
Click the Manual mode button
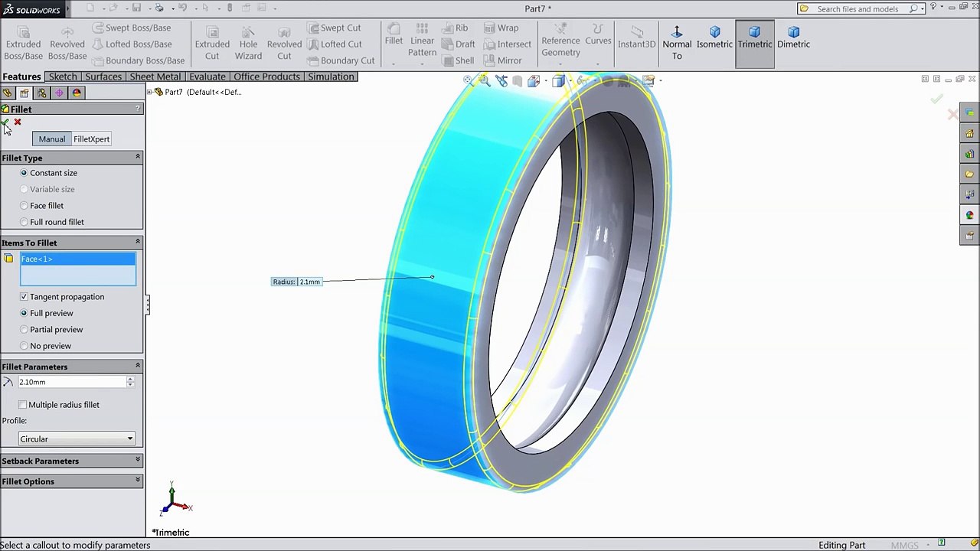point(52,139)
